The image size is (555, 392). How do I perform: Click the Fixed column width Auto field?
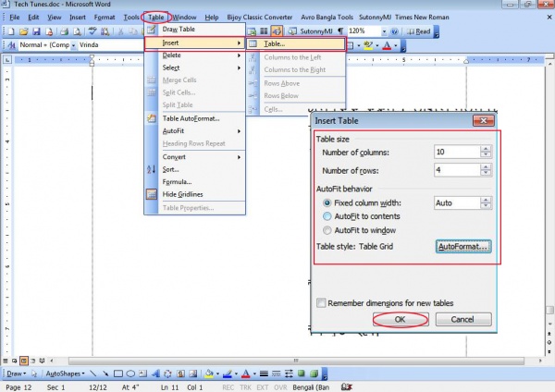click(x=457, y=203)
